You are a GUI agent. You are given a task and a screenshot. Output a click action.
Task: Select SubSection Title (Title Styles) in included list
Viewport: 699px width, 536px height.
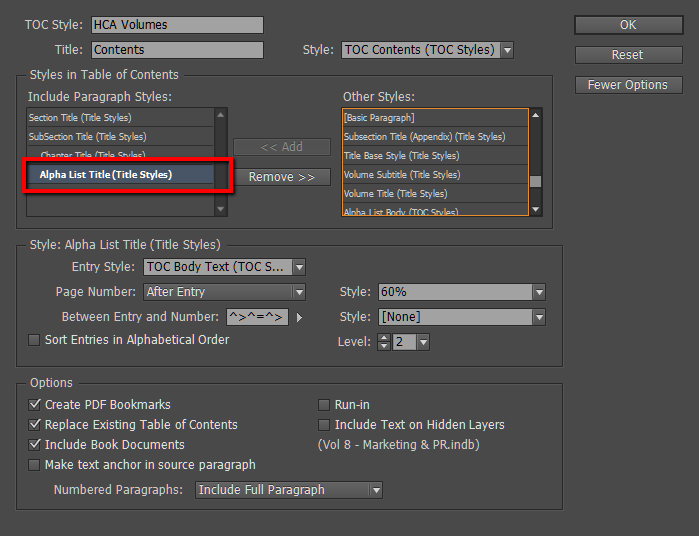(x=120, y=136)
